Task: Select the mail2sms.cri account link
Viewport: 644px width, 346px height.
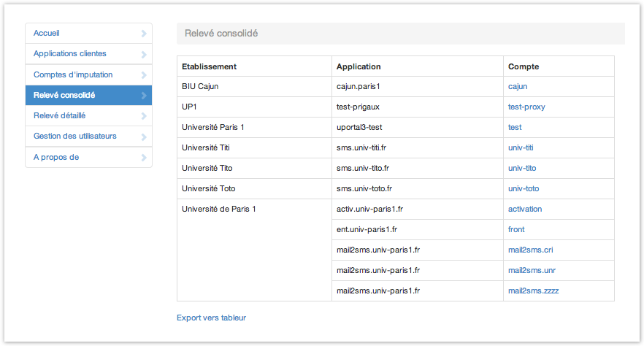Action: (530, 250)
